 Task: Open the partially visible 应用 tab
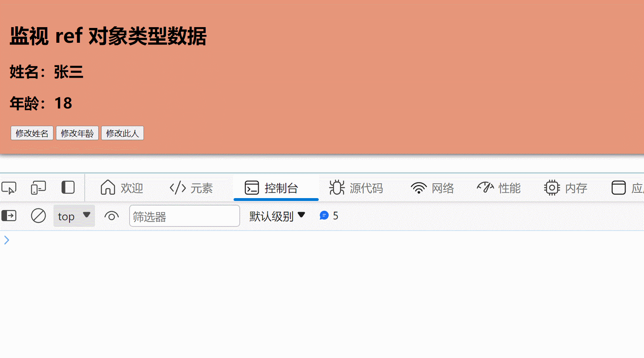[627, 188]
